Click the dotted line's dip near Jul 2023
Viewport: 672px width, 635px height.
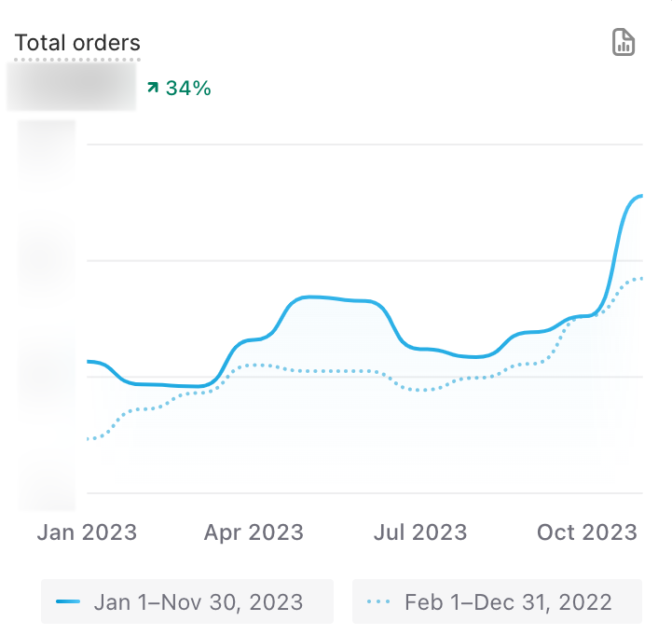(x=421, y=390)
